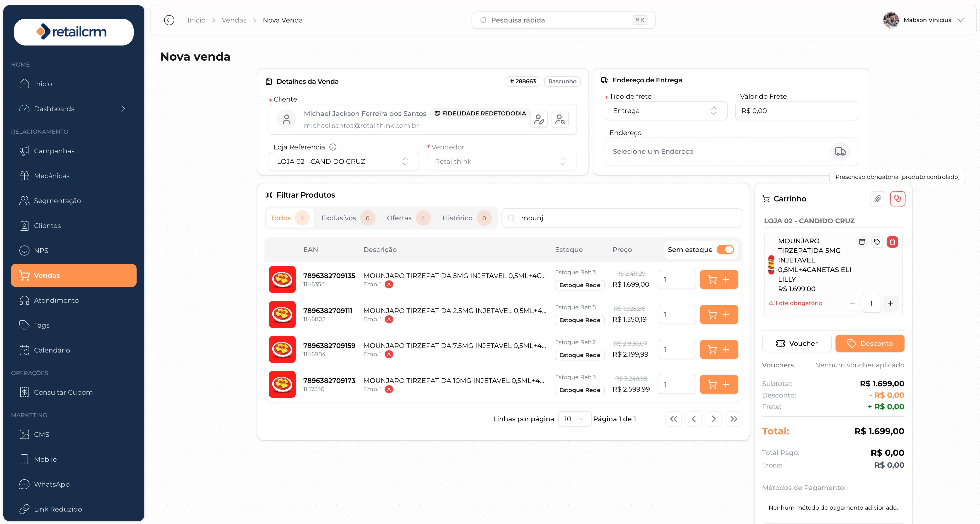Click Mounjaro 7.5MG product thumbnail

[282, 349]
